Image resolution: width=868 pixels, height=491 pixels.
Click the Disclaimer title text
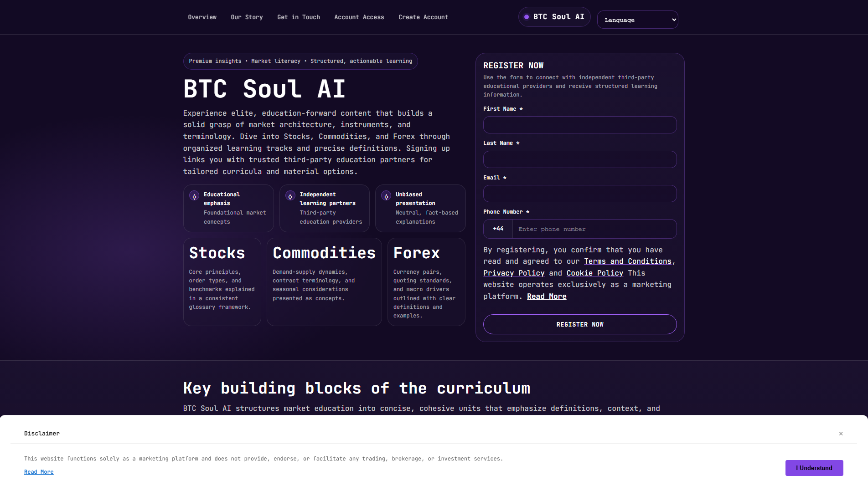coord(42,434)
